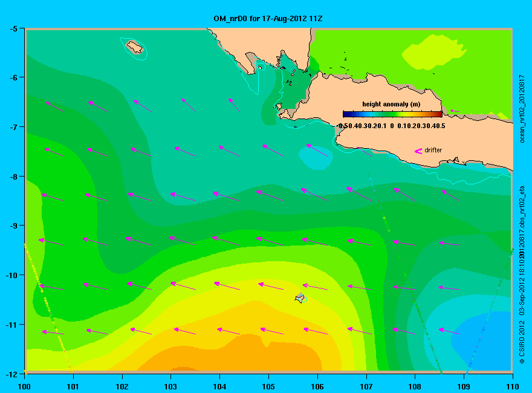The width and height of the screenshot is (532, 393).
Task: Click the plot title "OM_nrD0 for 17-Aug-2012 11Z"
Action: (268, 19)
